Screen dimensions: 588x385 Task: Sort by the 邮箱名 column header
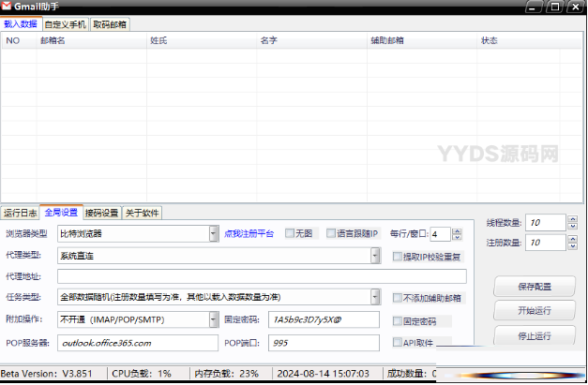tap(92, 40)
